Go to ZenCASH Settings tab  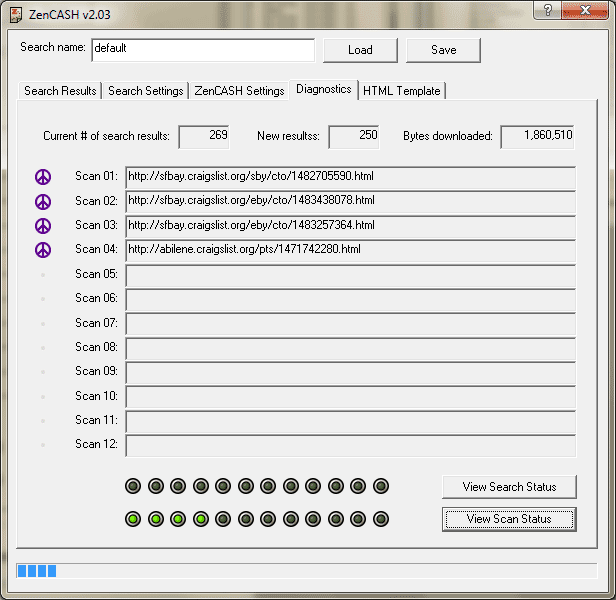pyautogui.click(x=239, y=91)
